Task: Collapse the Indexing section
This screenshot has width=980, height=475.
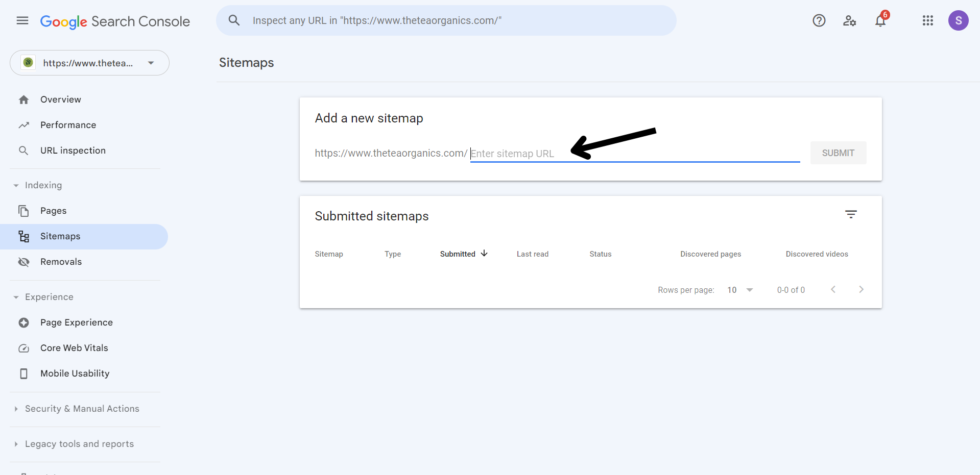Action: click(16, 185)
